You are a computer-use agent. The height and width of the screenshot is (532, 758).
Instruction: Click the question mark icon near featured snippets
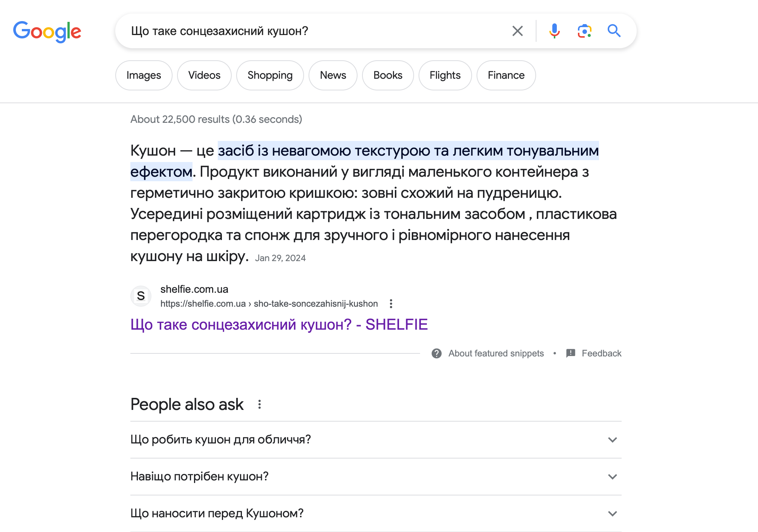pos(437,353)
